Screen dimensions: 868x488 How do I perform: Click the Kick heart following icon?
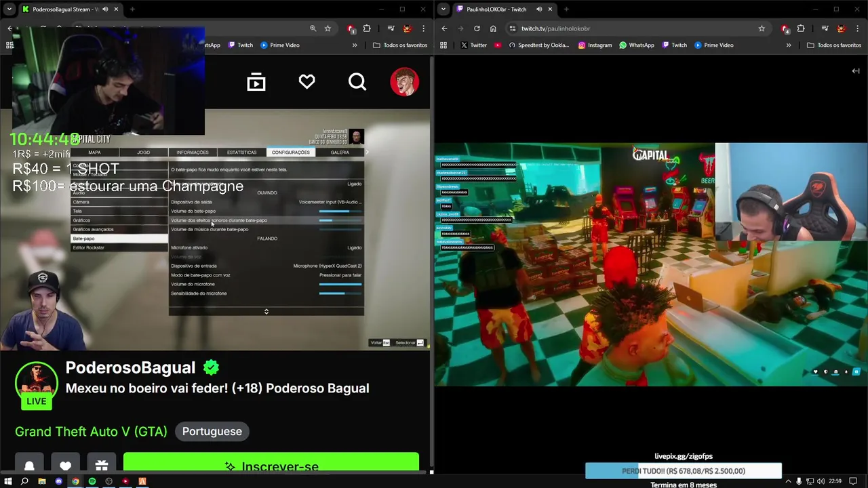[307, 82]
